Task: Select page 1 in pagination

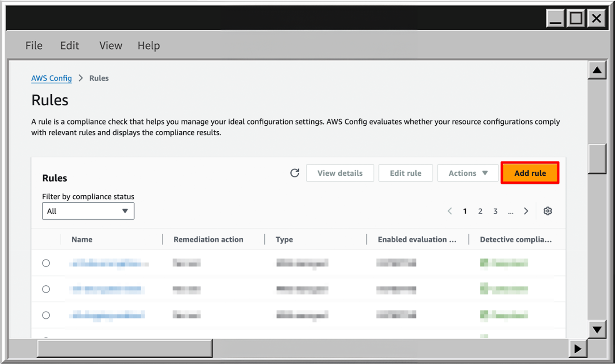Action: pyautogui.click(x=465, y=211)
